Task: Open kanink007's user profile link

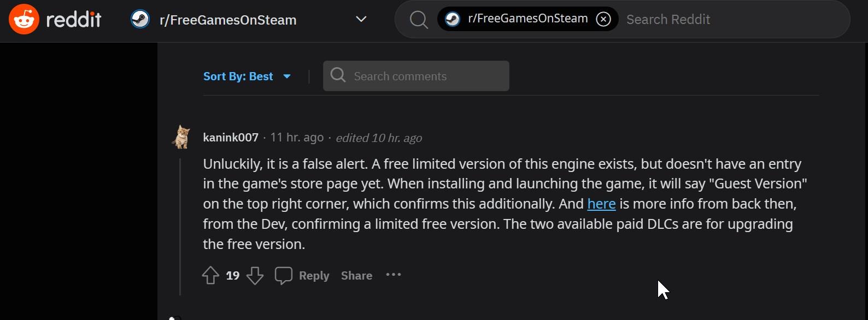Action: tap(231, 138)
